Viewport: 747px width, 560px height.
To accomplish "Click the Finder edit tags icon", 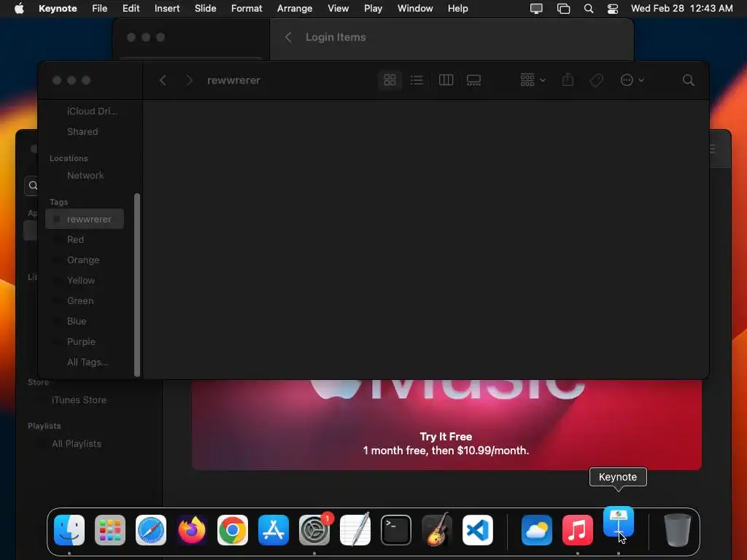I will click(x=596, y=80).
